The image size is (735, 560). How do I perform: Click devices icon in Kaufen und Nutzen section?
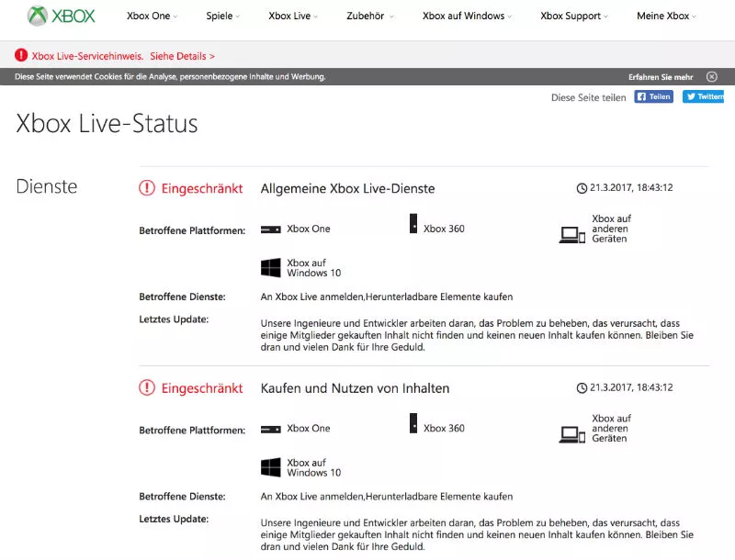coord(571,434)
